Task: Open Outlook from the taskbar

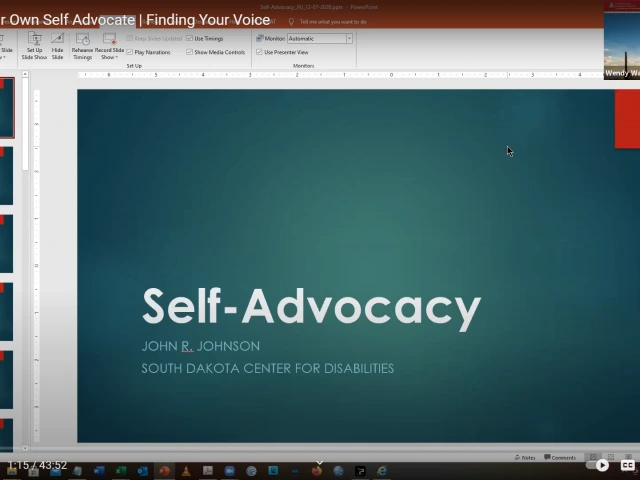Action: point(142,471)
